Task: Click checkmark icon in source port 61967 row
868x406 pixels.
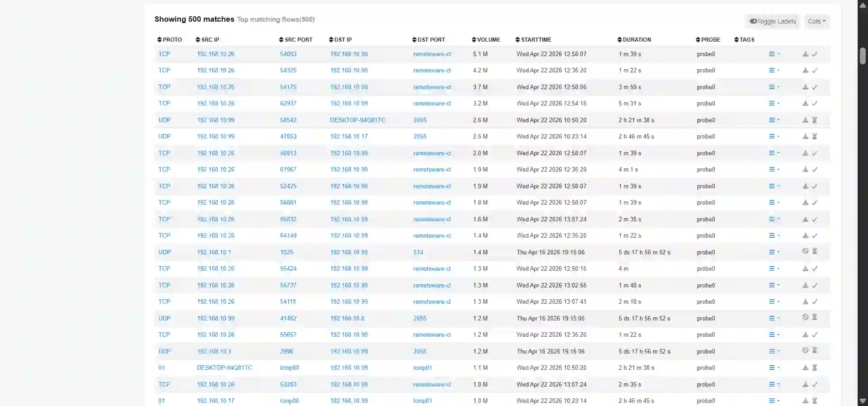Action: click(815, 170)
